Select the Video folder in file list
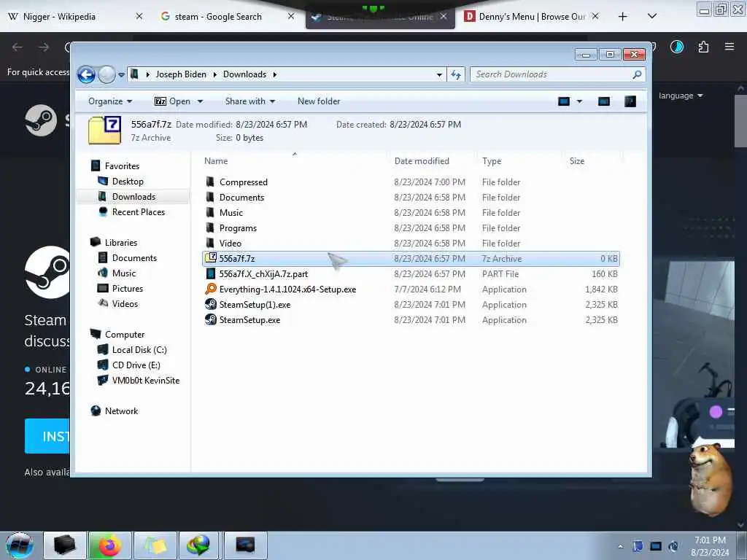 point(230,244)
